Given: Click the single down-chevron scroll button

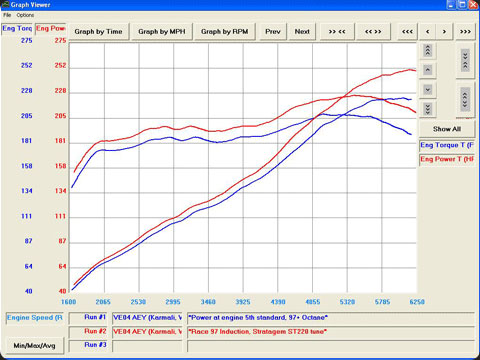Looking at the screenshot, I should pyautogui.click(x=428, y=89).
